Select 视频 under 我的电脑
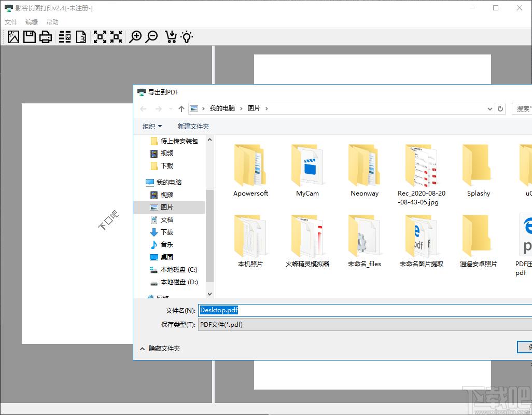The height and width of the screenshot is (415, 532). click(162, 195)
